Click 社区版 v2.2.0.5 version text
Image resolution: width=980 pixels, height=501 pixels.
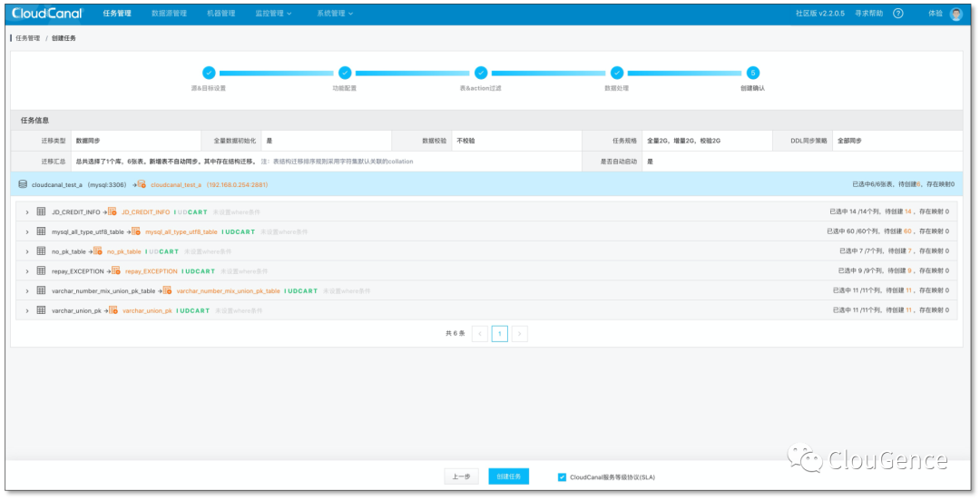tap(820, 13)
